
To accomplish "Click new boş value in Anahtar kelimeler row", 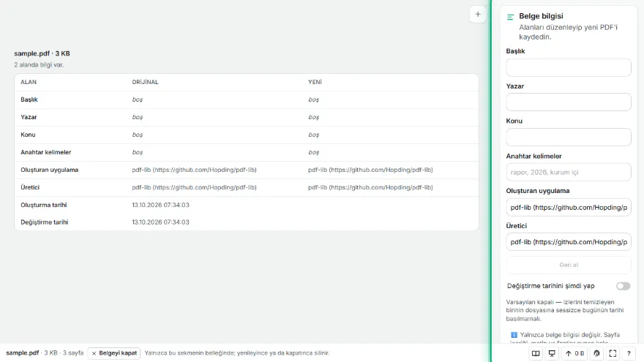I will 313,152.
